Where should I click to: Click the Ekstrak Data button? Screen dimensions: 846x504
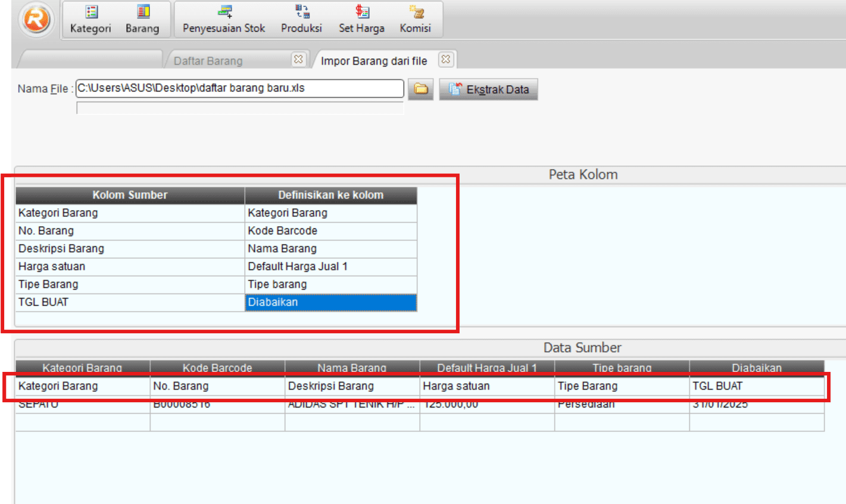(488, 89)
